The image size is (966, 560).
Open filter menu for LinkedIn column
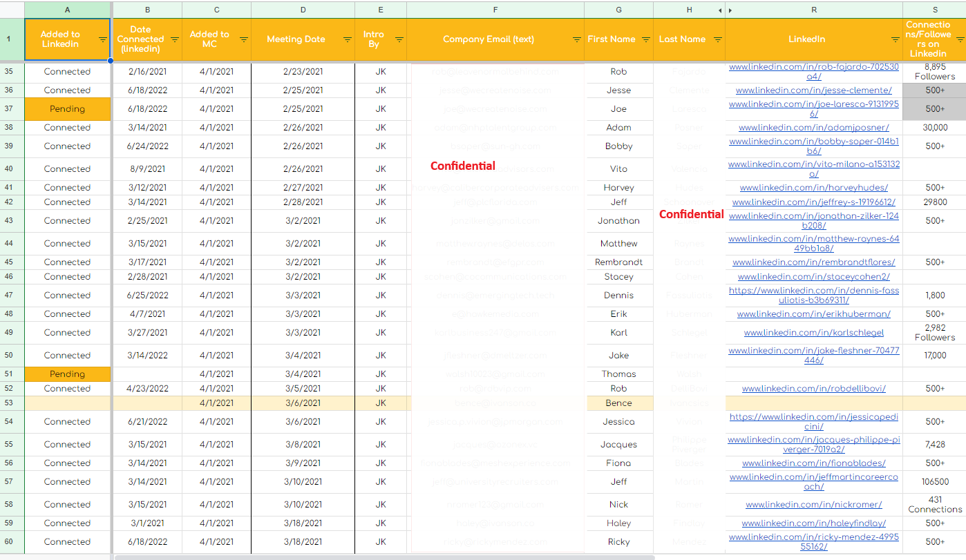(896, 39)
